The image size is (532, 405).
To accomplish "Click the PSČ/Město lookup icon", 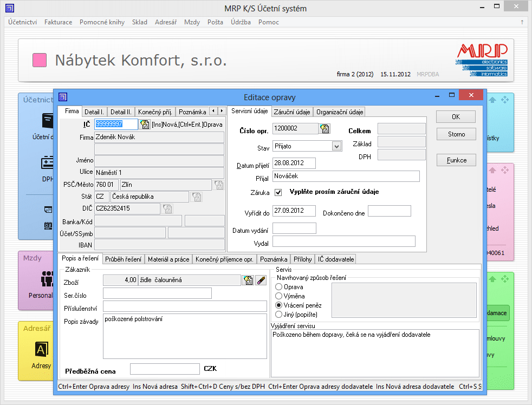I will [x=219, y=185].
